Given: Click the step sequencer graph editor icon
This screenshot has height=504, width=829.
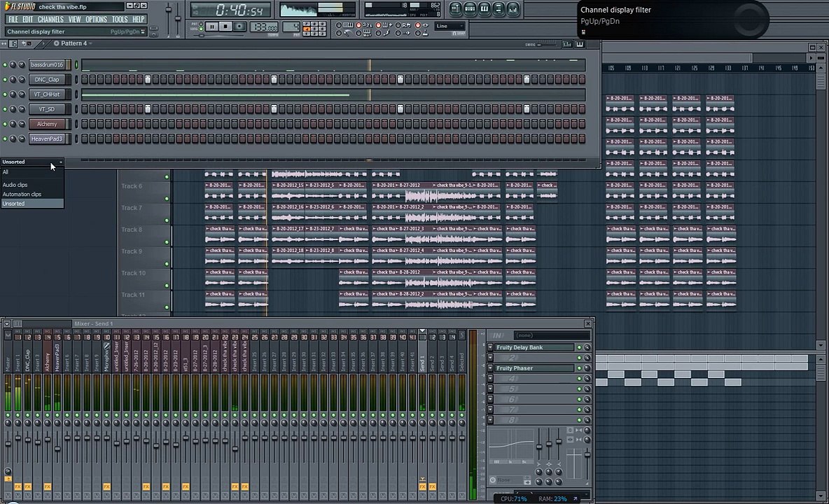Looking at the screenshot, I should (566, 44).
